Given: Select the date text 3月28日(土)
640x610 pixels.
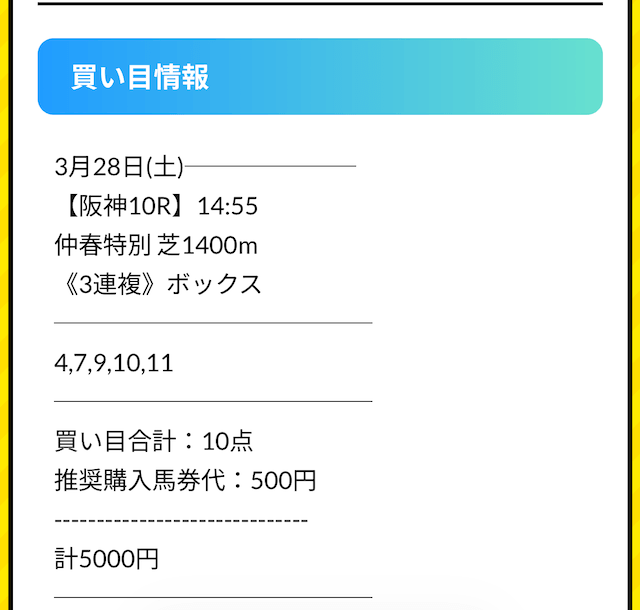Looking at the screenshot, I should 119,167.
